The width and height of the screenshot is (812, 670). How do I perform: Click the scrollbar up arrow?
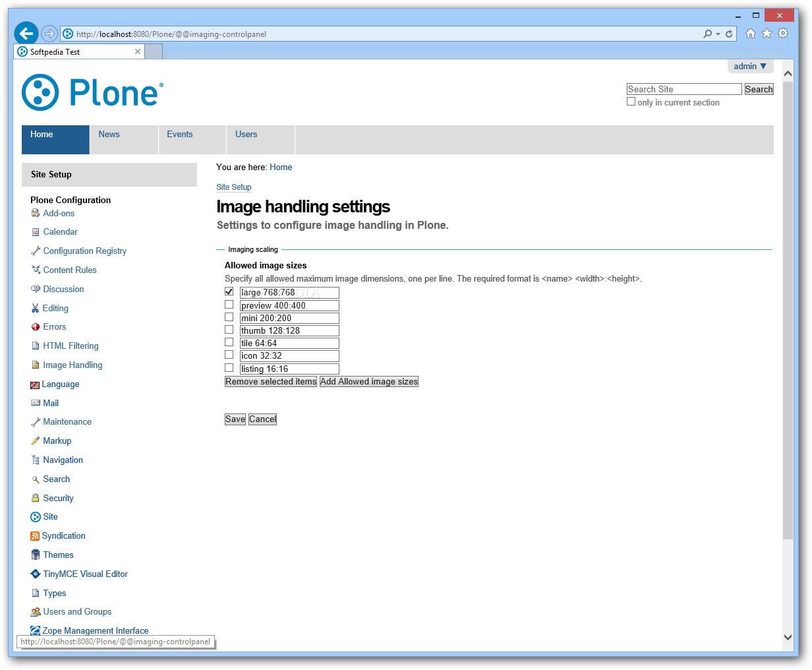pyautogui.click(x=788, y=74)
